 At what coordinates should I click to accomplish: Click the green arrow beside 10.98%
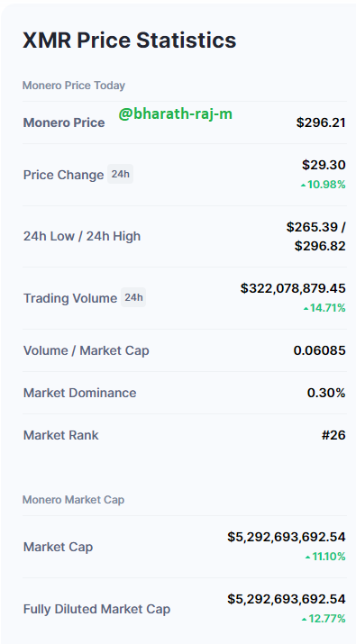pos(304,186)
